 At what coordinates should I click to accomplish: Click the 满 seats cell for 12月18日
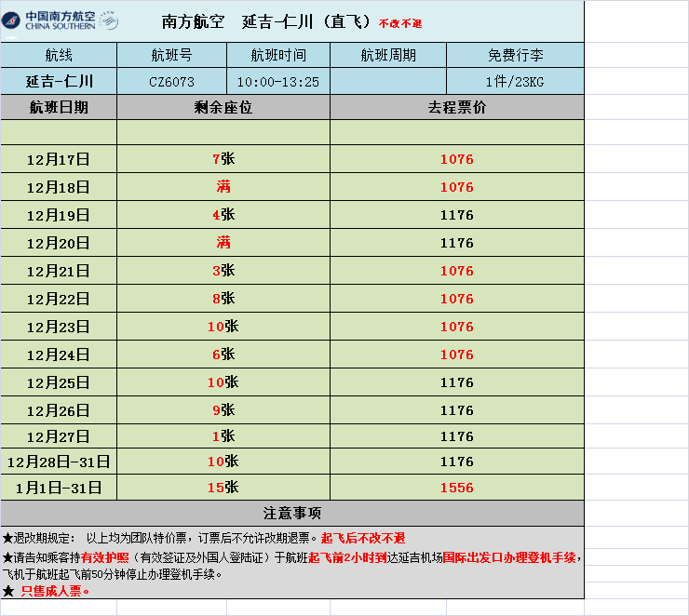tap(223, 187)
